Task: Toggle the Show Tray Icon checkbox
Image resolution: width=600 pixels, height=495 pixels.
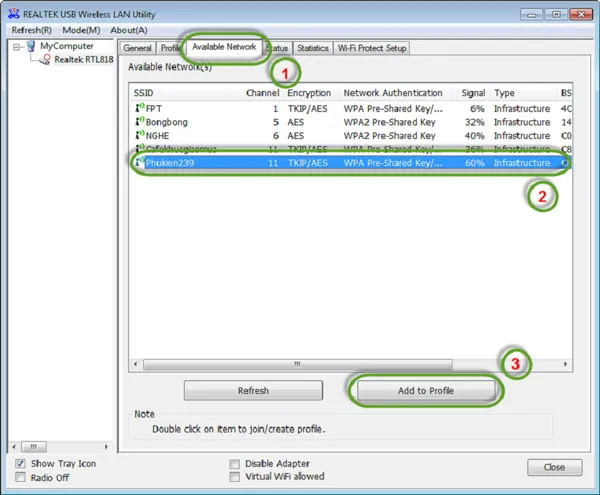Action: (22, 464)
